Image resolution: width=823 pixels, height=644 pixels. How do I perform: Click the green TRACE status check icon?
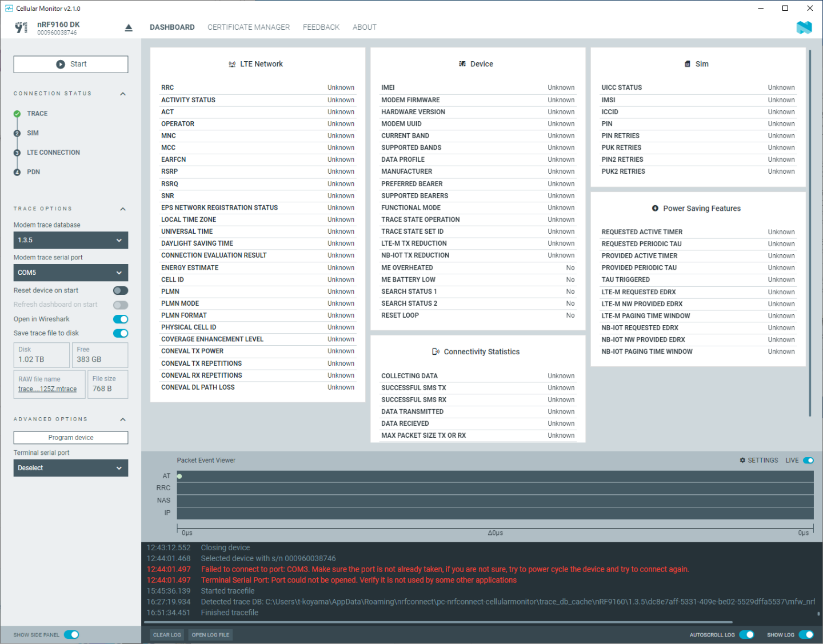coord(17,114)
